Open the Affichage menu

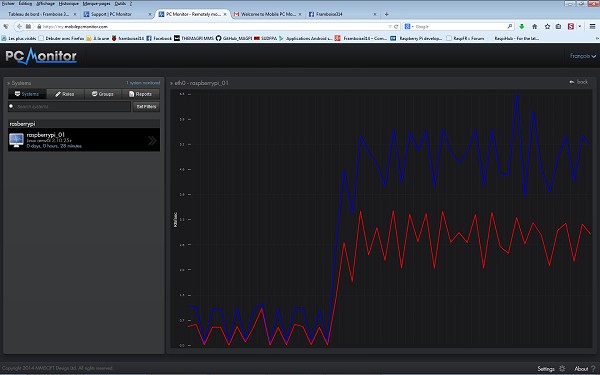46,3
